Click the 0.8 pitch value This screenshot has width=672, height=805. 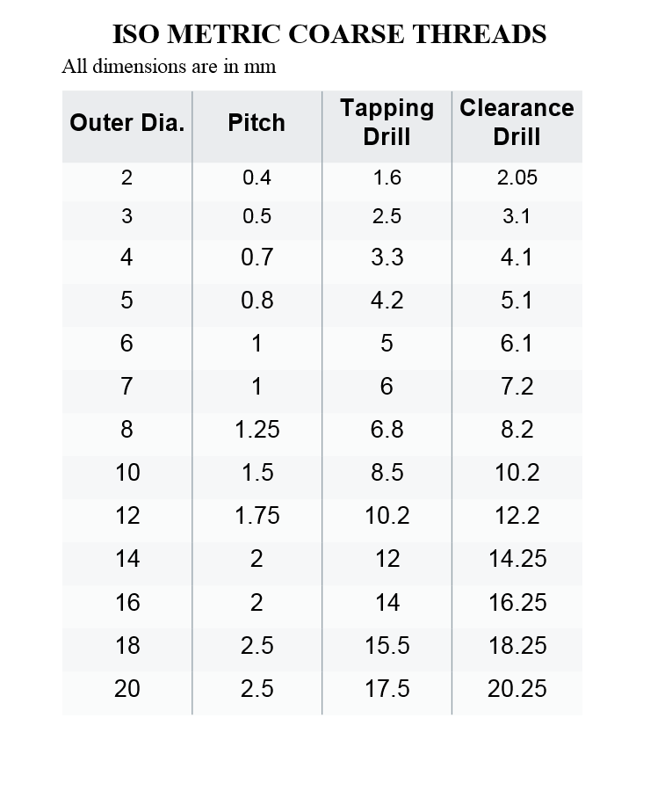click(x=257, y=301)
